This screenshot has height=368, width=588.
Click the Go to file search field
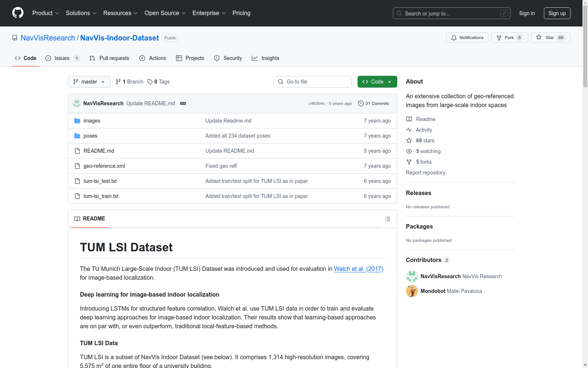312,82
